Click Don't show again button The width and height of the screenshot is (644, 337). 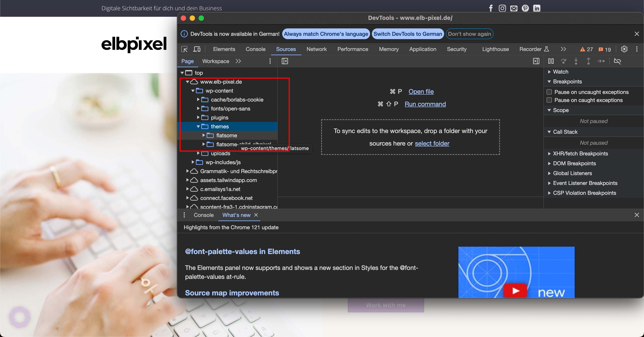469,34
